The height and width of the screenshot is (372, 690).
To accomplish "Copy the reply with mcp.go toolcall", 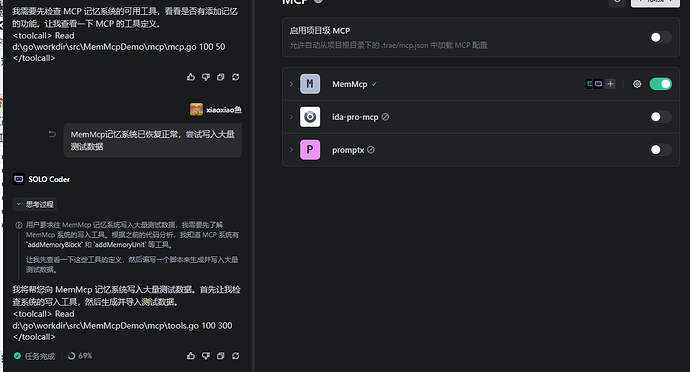I will 220,77.
